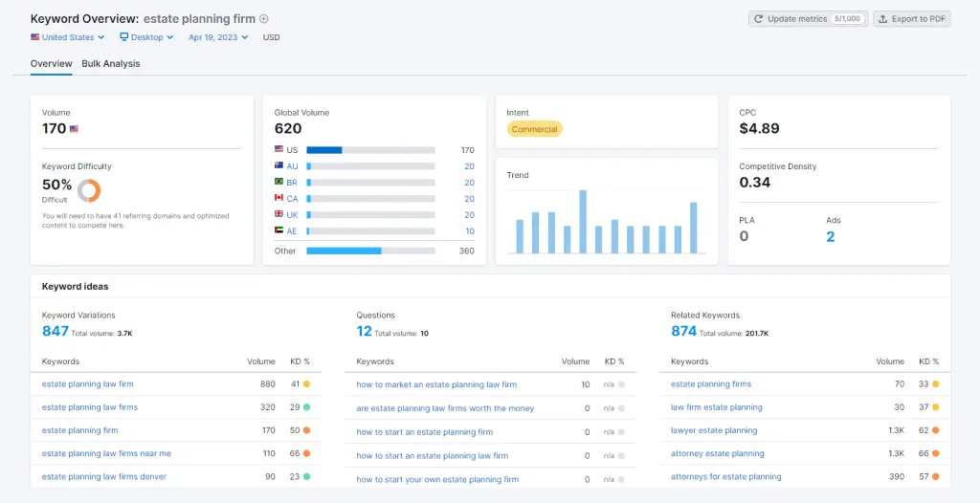Click the UAE flag in Global Volume
Image resolution: width=980 pixels, height=503 pixels.
278,230
